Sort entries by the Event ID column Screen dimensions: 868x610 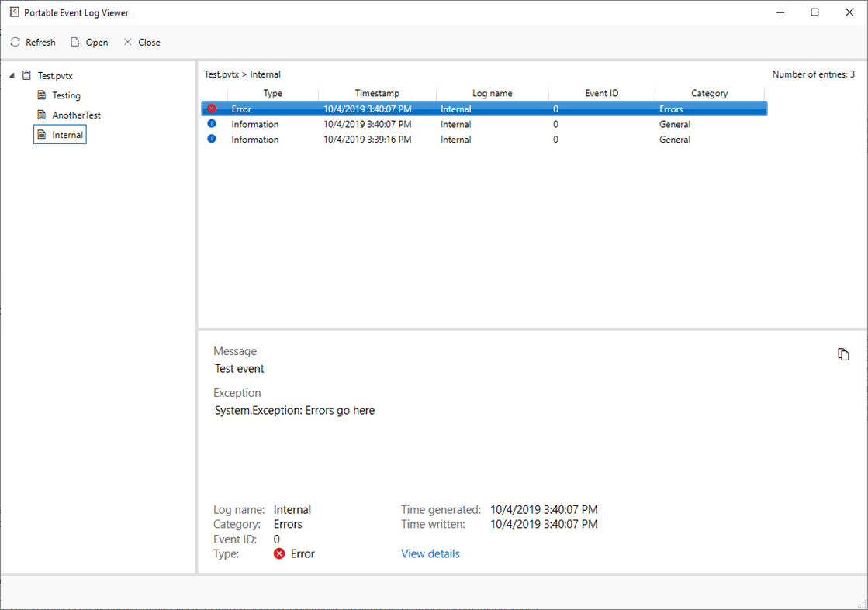click(x=601, y=92)
